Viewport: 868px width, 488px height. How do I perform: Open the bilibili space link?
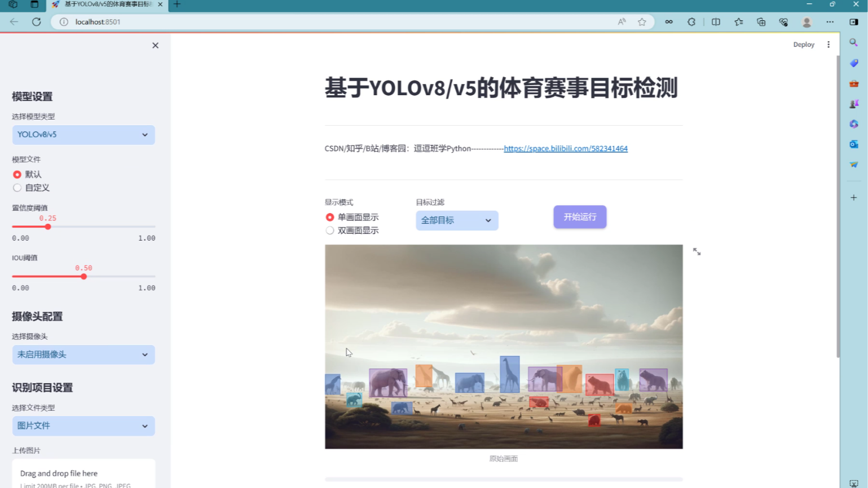566,149
